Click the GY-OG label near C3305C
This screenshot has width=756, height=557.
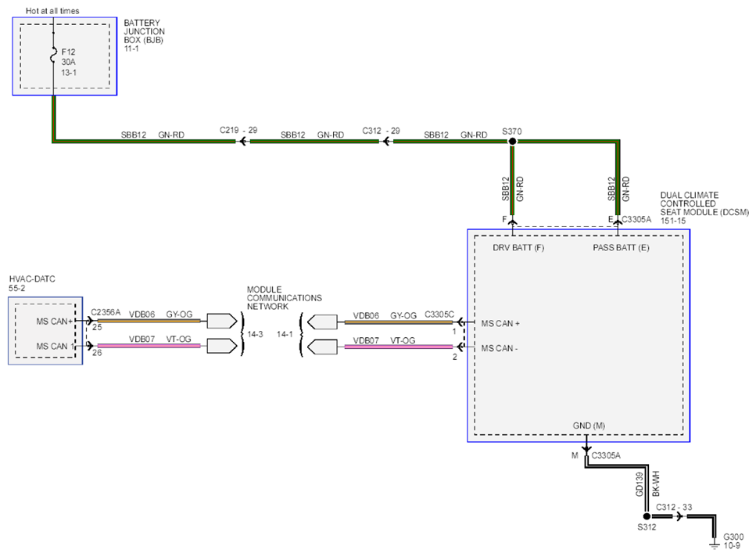(403, 315)
